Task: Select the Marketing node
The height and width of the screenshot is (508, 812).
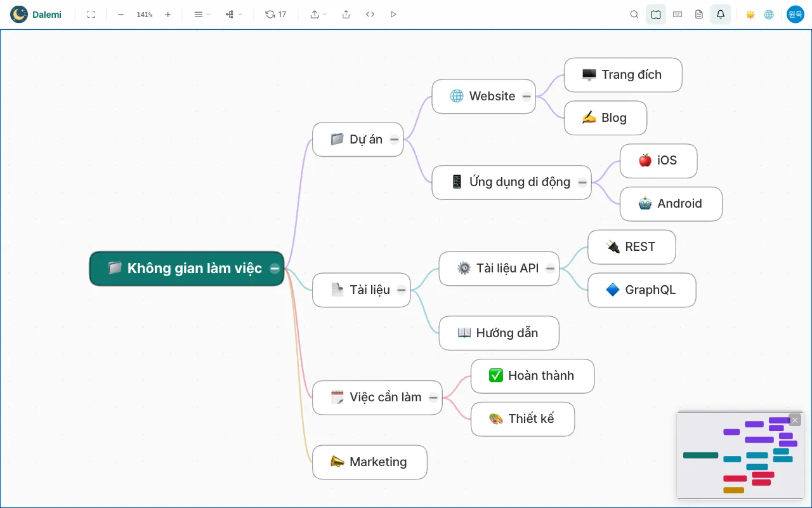Action: [370, 462]
